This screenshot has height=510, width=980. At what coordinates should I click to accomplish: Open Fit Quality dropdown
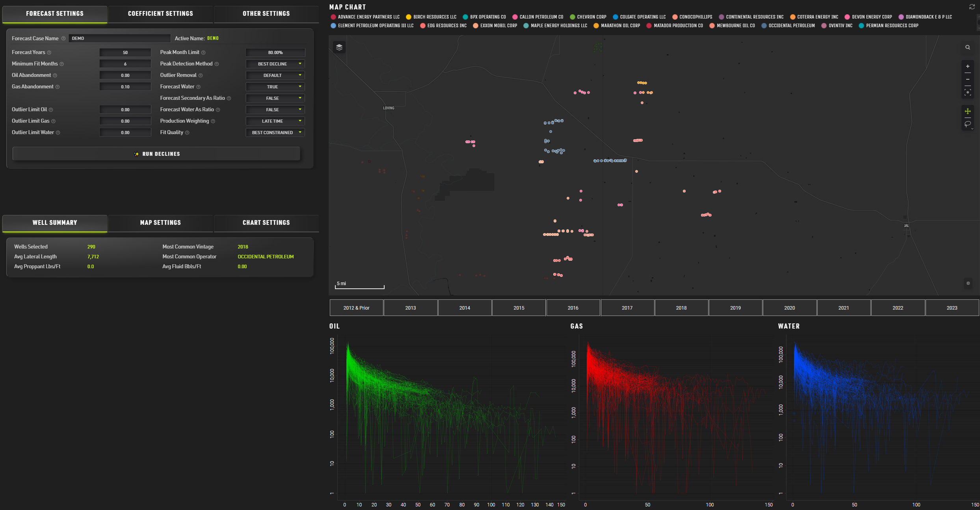click(275, 133)
